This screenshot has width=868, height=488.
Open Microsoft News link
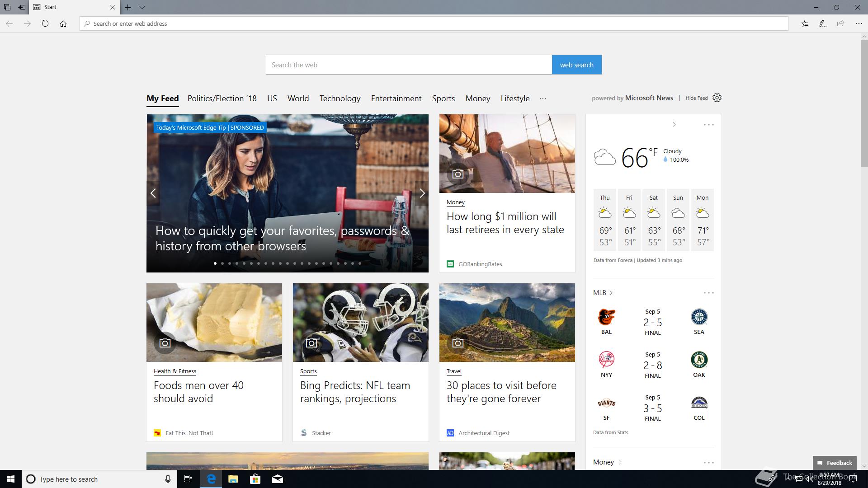pos(649,98)
